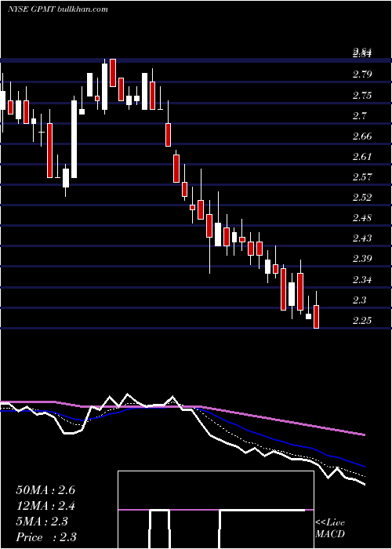Click the <<Live MACD label

tap(330, 529)
